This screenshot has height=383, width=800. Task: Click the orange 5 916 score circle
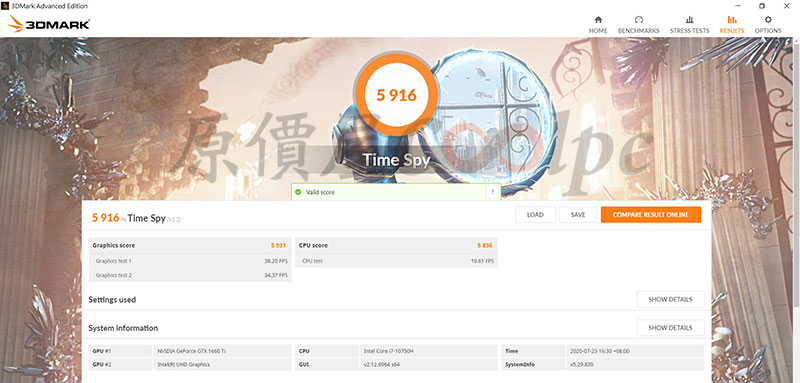[x=396, y=94]
